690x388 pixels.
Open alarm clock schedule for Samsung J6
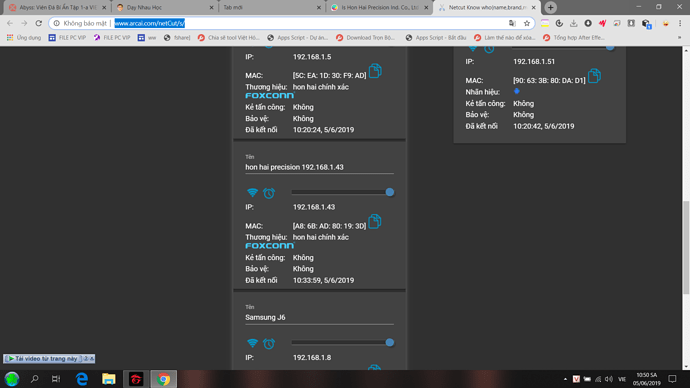[269, 344]
